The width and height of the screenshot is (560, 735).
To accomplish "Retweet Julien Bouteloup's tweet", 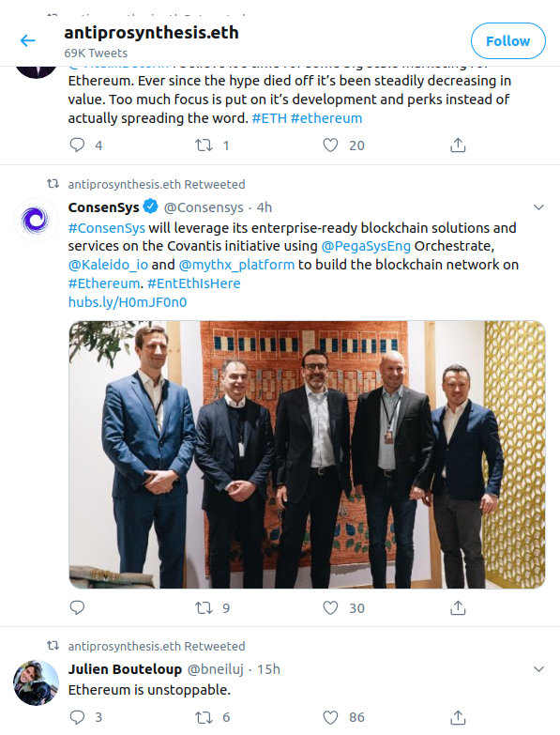I will pyautogui.click(x=204, y=717).
